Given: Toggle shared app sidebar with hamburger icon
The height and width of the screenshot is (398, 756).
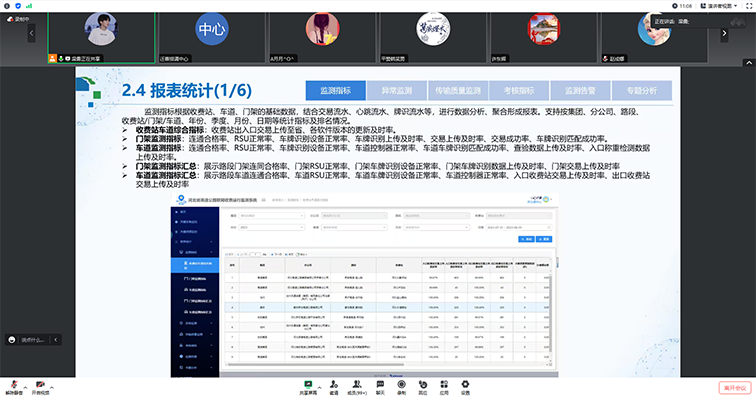Looking at the screenshot, I should point(263,200).
